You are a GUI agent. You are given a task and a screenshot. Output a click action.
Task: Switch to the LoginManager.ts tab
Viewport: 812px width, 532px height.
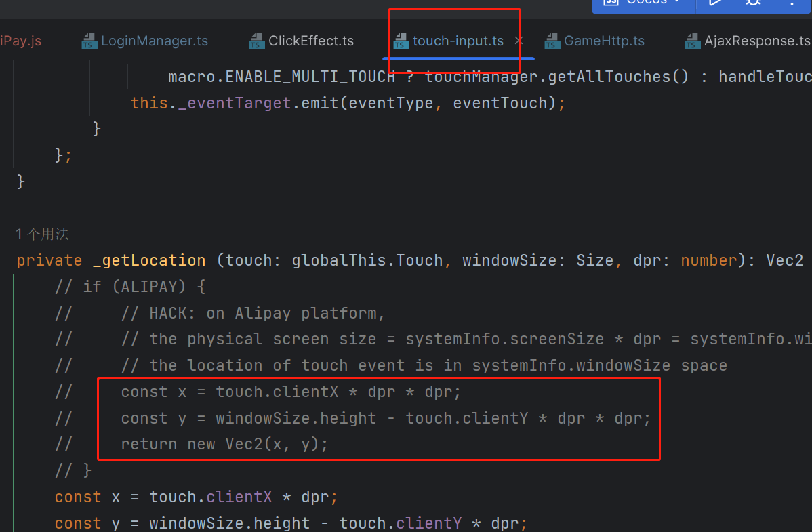point(154,41)
